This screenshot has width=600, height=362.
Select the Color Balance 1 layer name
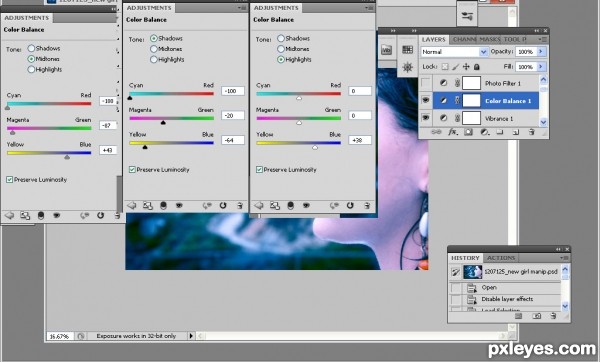(508, 101)
